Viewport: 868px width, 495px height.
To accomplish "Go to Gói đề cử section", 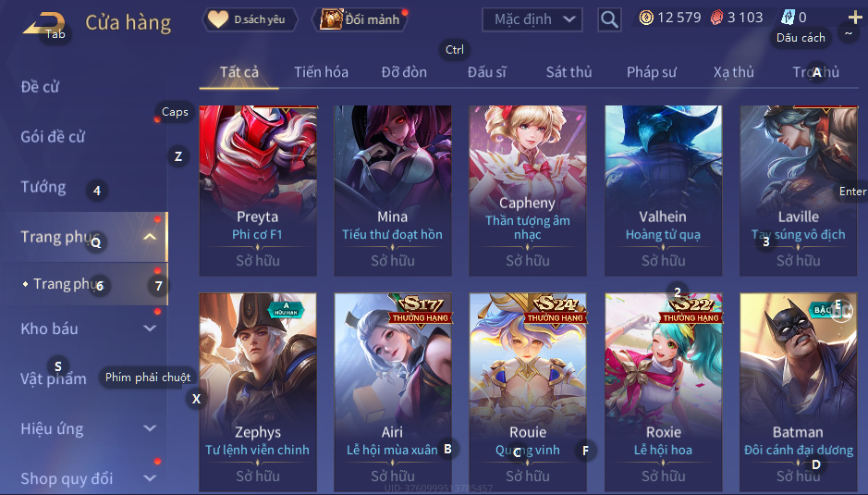I will (53, 136).
